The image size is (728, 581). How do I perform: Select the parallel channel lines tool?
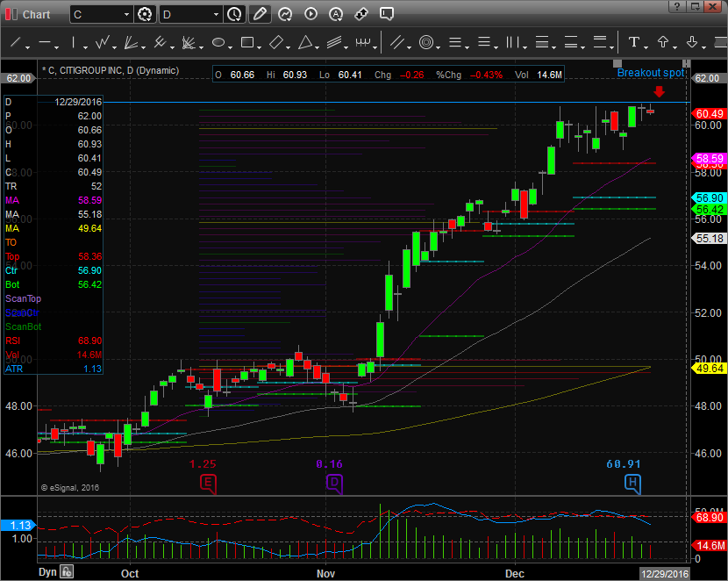click(x=334, y=43)
